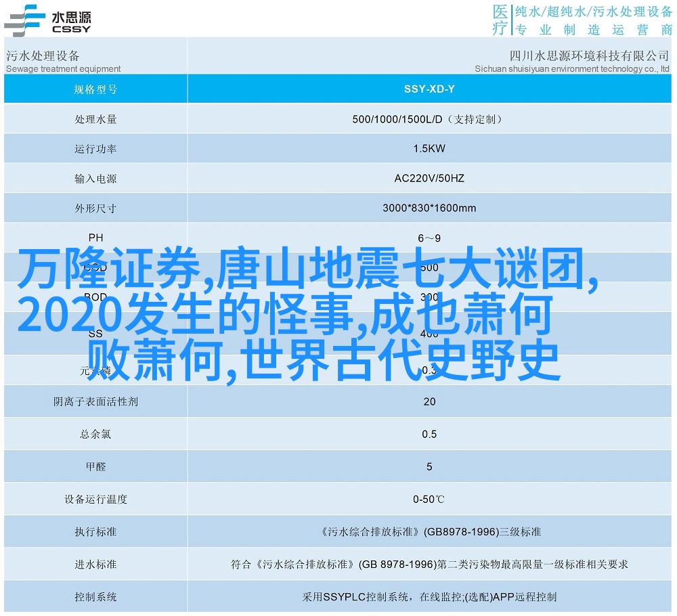The height and width of the screenshot is (616, 677).
Task: Click the CSSY company logo
Action: [47, 21]
